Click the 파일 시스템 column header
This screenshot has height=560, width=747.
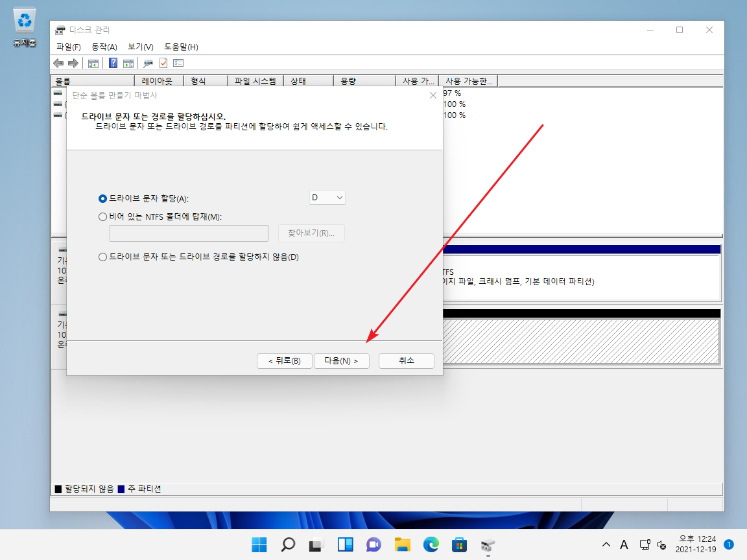256,81
